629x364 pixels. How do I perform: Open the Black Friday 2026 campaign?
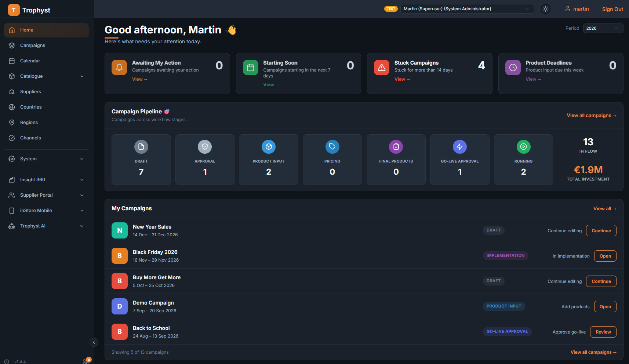[x=605, y=256]
